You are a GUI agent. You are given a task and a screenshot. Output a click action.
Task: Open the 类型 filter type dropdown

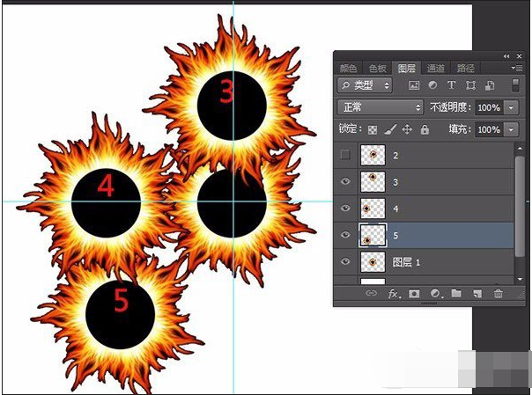point(368,85)
